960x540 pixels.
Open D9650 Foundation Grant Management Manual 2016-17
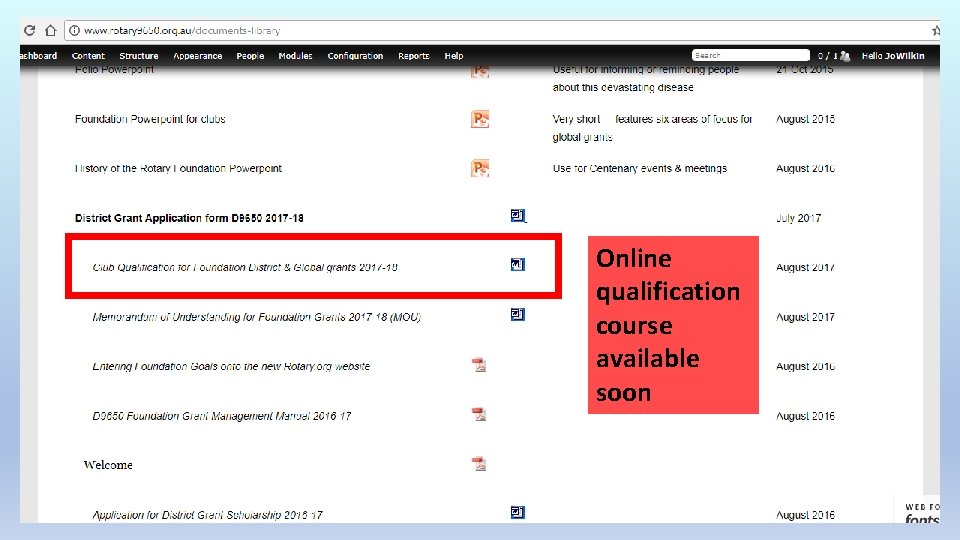tap(222, 416)
